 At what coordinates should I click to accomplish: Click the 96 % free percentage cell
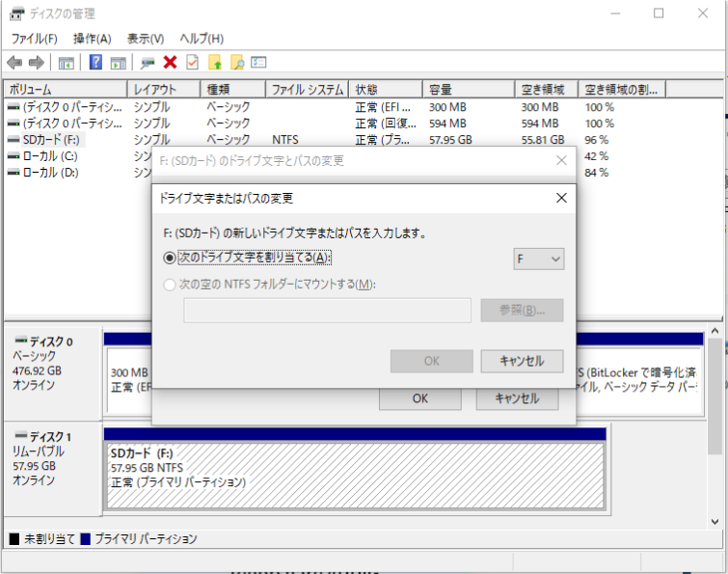597,140
